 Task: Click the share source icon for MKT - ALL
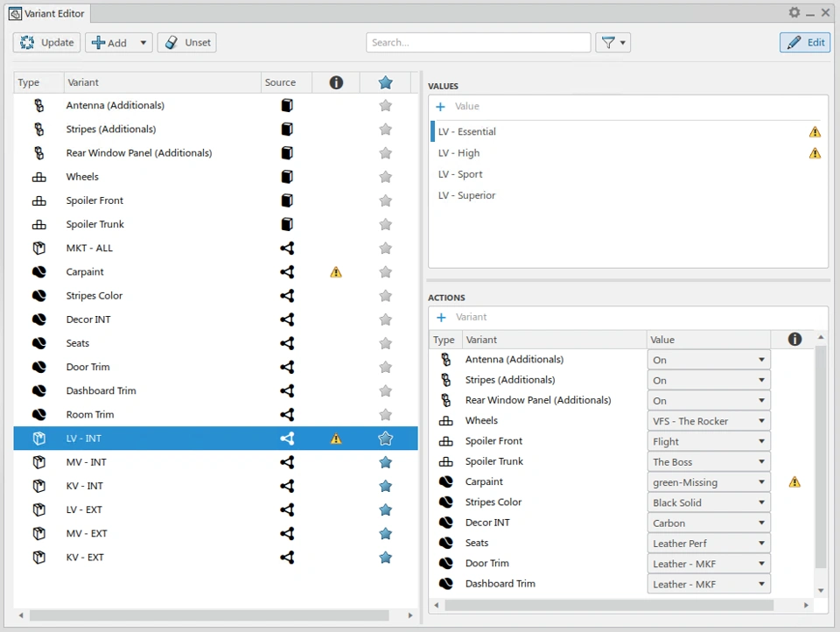286,249
